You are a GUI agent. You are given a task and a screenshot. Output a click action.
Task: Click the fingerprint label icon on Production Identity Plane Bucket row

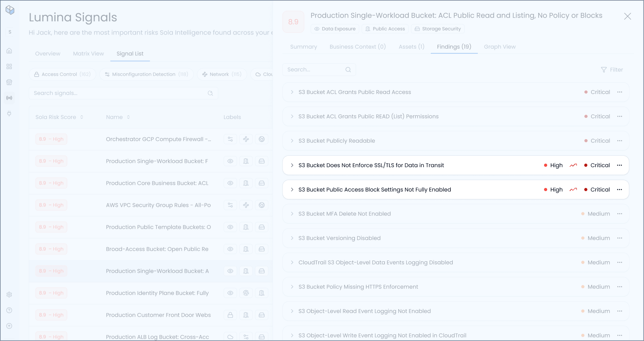click(246, 293)
